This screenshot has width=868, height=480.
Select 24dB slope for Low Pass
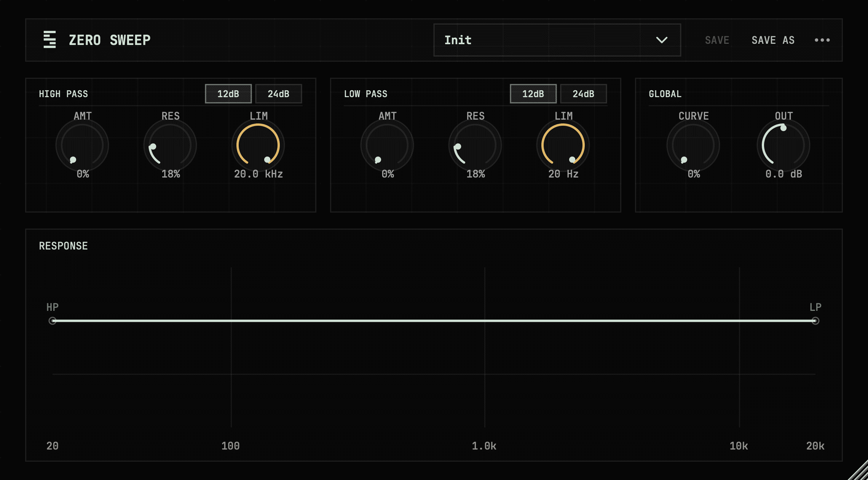(x=583, y=94)
